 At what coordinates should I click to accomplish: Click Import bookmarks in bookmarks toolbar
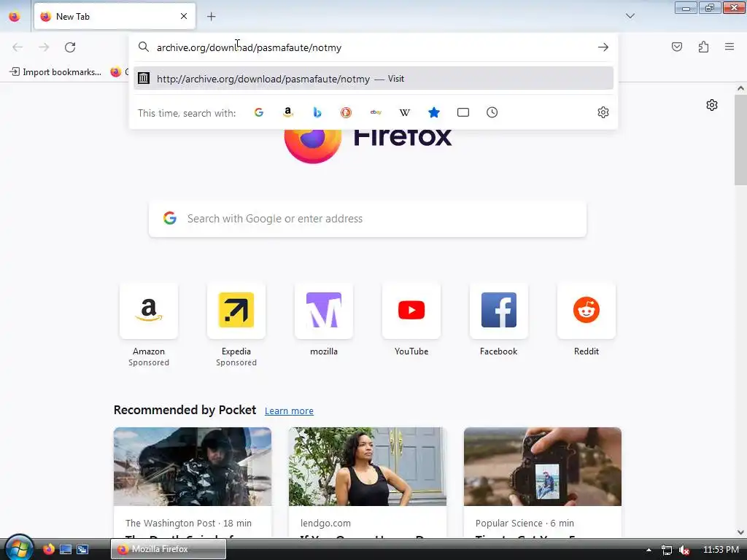coord(55,72)
